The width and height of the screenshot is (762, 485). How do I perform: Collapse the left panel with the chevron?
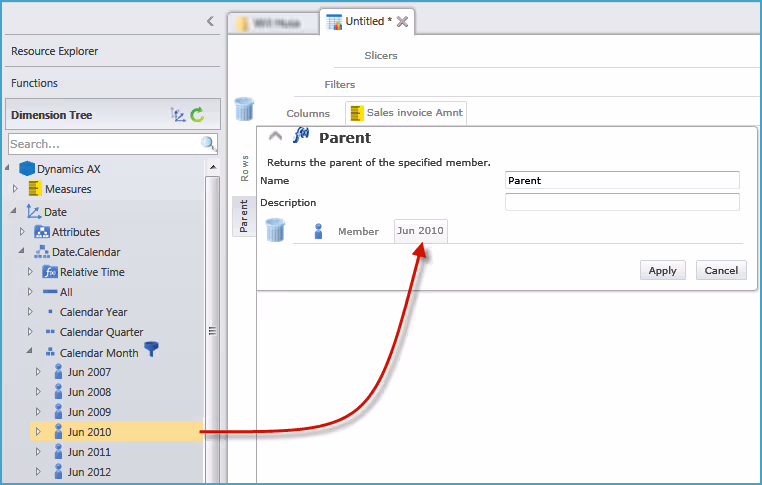[210, 21]
